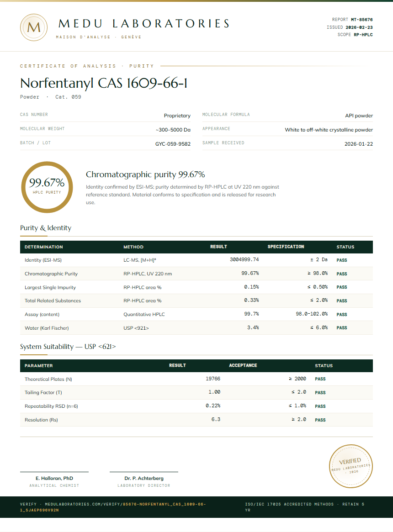Click the Largest Single Impurity row label
393x532 pixels.
tap(50, 287)
